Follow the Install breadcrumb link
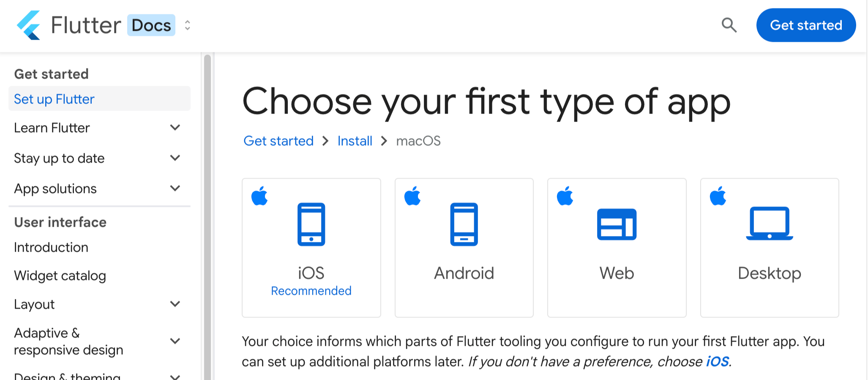This screenshot has height=380, width=868. pos(355,141)
